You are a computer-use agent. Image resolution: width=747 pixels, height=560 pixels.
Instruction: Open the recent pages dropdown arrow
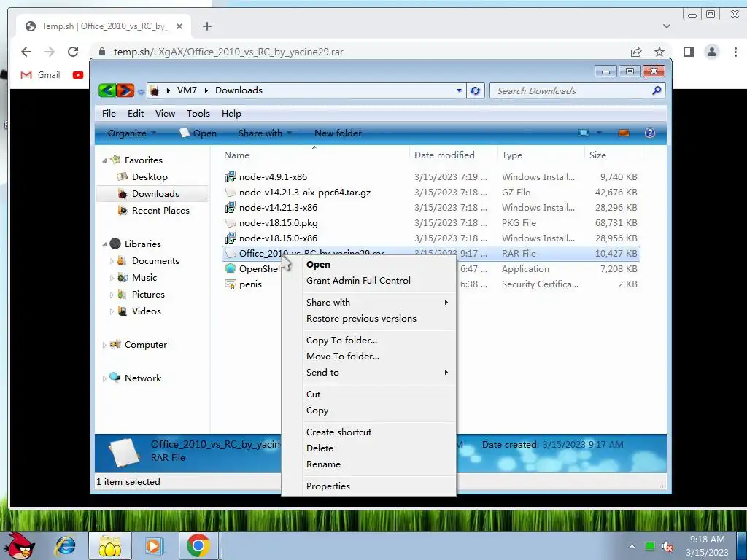(141, 91)
